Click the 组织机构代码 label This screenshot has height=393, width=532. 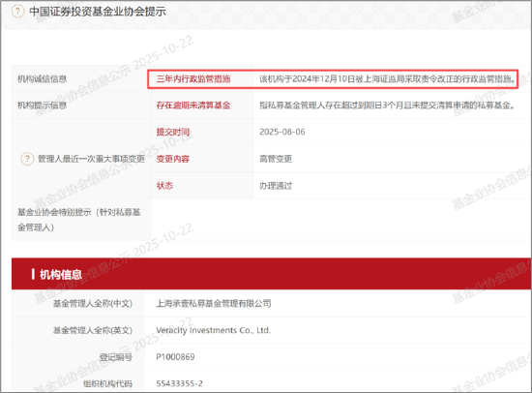click(107, 384)
